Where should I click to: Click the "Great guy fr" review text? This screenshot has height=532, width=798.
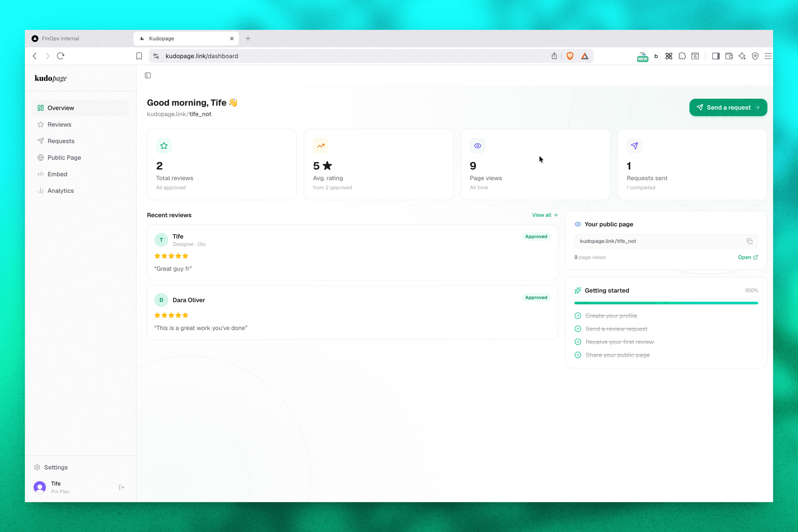point(173,269)
